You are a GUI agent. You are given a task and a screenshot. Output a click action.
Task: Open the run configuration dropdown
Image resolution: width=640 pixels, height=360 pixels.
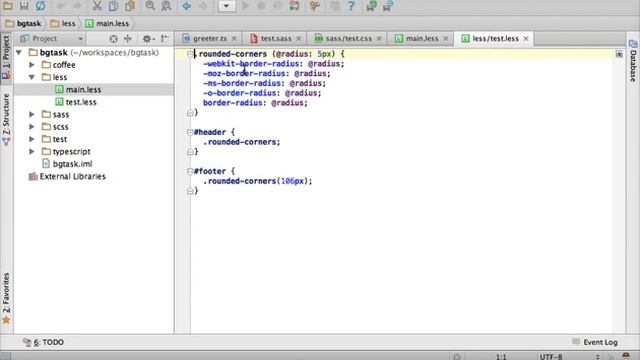pyautogui.click(x=227, y=6)
